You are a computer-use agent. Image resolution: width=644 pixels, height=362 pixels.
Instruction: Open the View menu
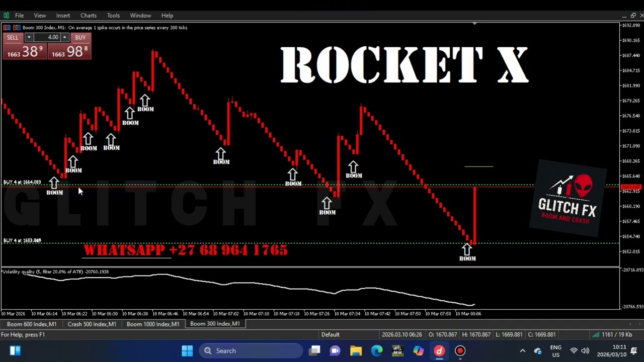pyautogui.click(x=40, y=16)
